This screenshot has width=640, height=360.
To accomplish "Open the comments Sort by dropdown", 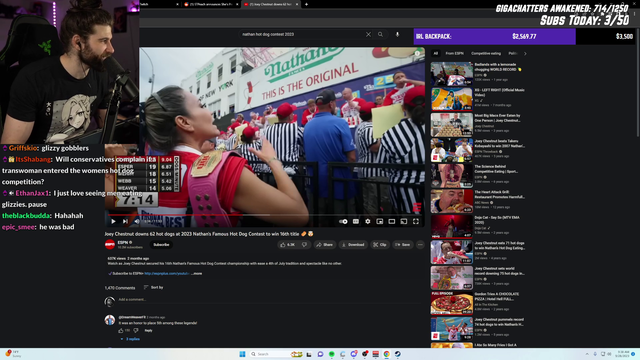I will 153,287.
